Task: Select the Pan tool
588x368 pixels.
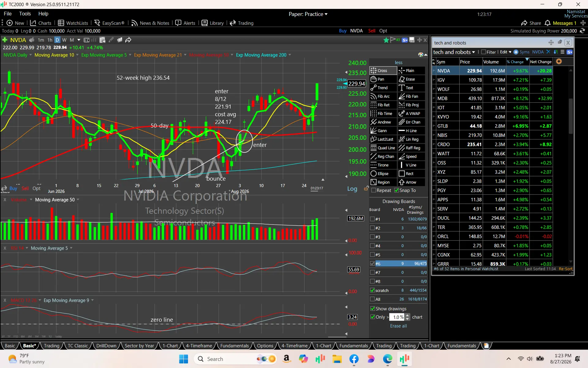Action: [383, 79]
